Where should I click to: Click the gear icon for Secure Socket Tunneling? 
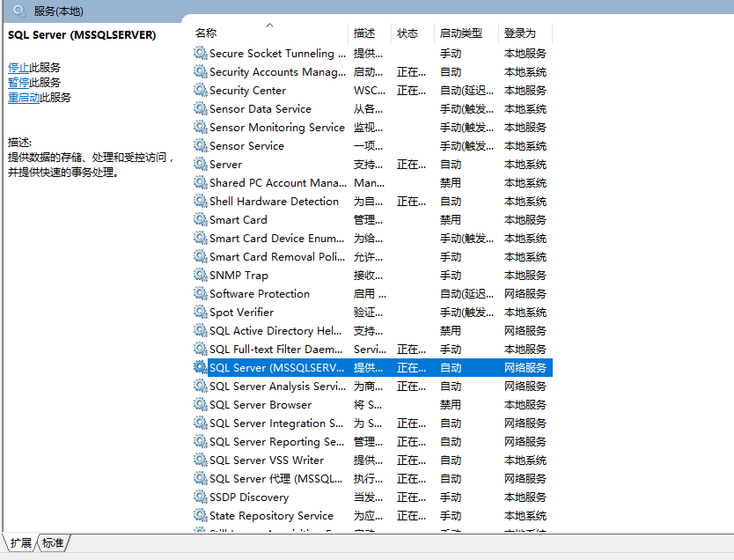(201, 53)
